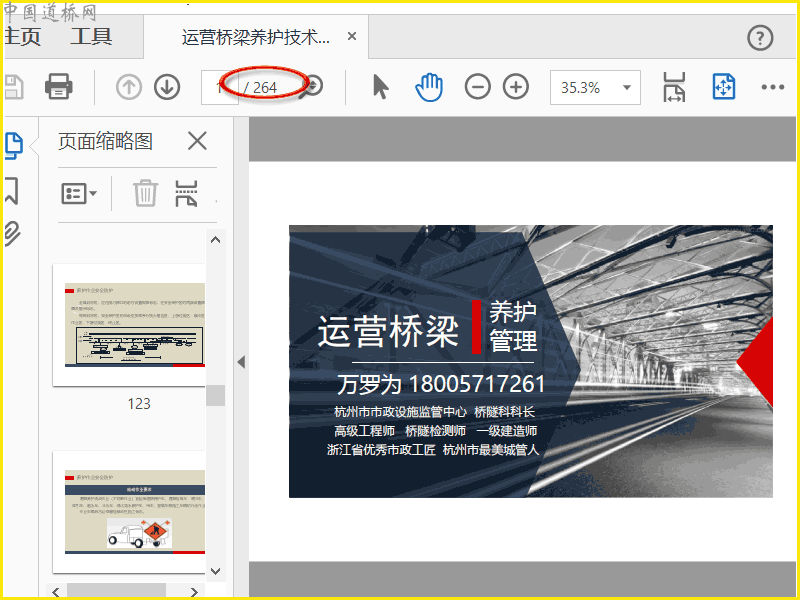Click the 运营桥梁 title text on the slide
This screenshot has width=800, height=600.
(389, 331)
